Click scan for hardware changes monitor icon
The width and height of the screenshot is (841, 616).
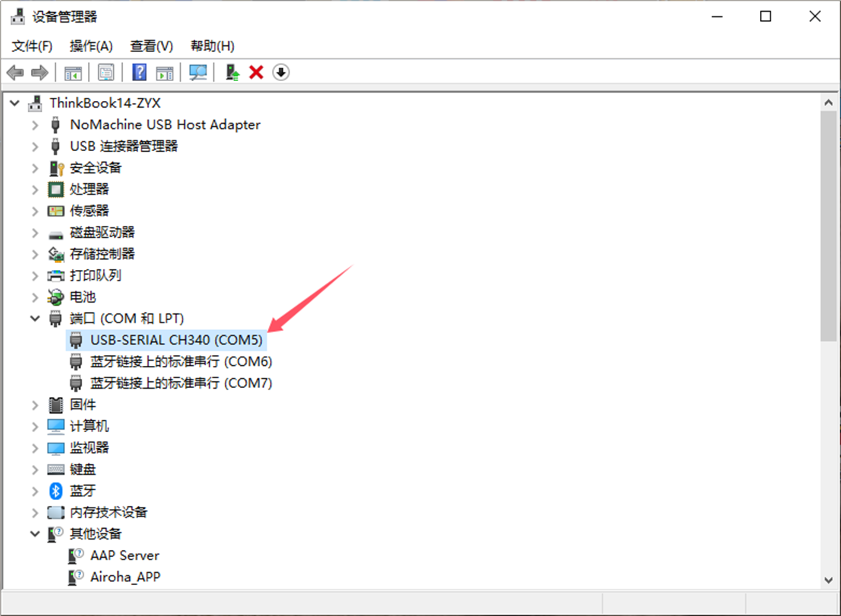click(198, 72)
